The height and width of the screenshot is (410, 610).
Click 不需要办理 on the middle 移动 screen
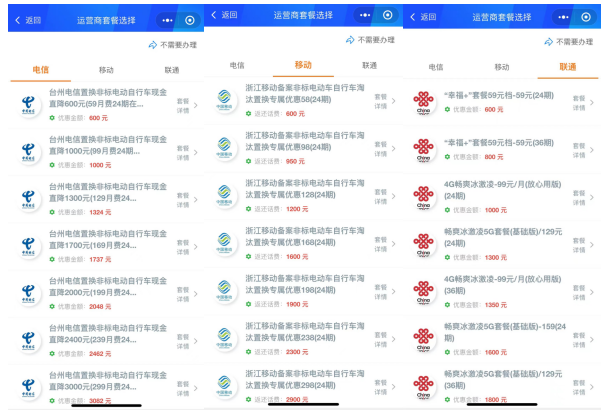(x=376, y=40)
